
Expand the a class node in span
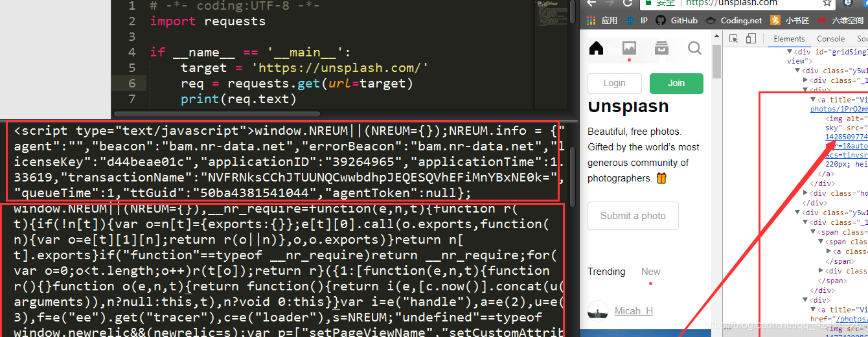[x=829, y=251]
